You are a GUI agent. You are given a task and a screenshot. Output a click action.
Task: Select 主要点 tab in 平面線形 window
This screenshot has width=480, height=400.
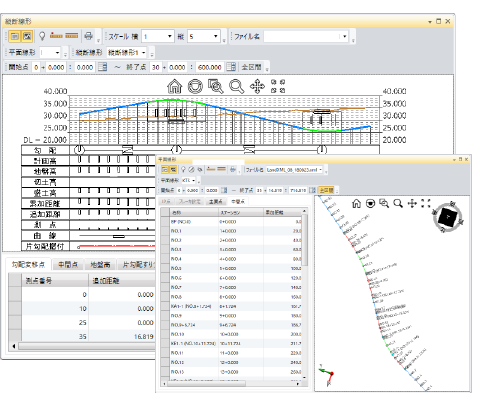(216, 201)
